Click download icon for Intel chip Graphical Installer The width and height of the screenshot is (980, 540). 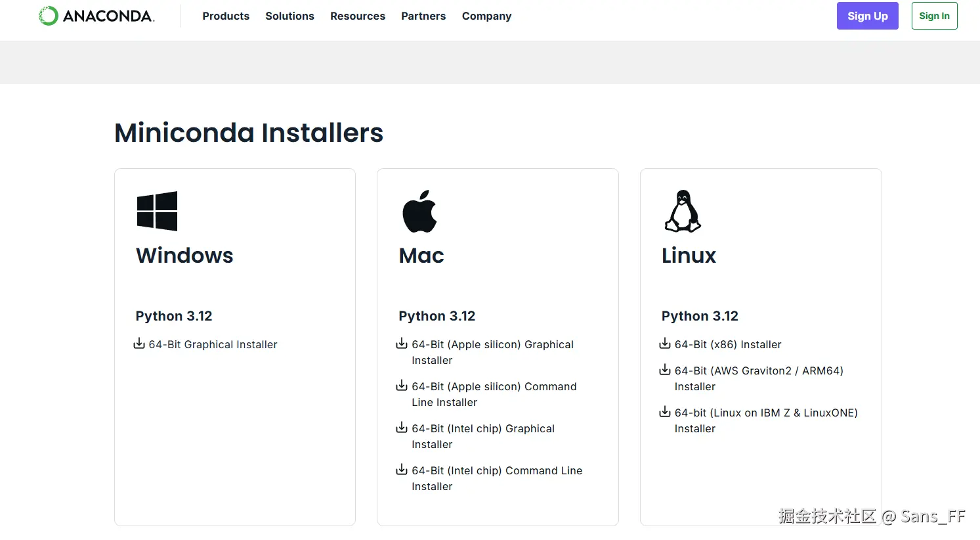[402, 428]
